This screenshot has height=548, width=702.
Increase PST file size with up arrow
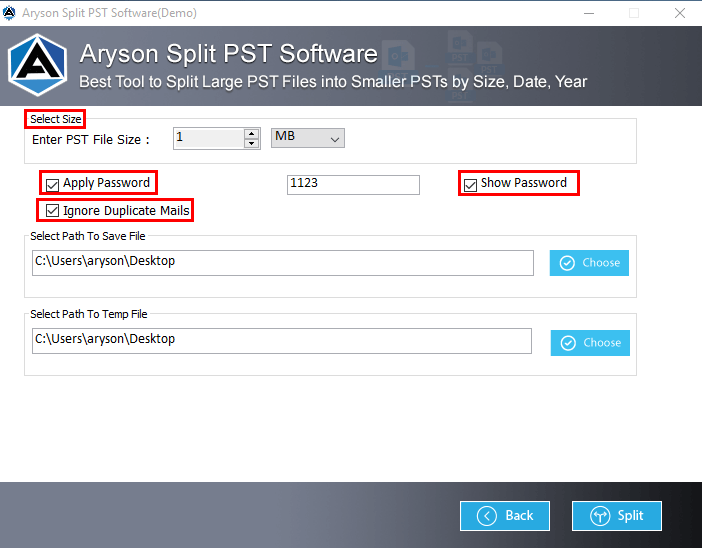point(252,133)
